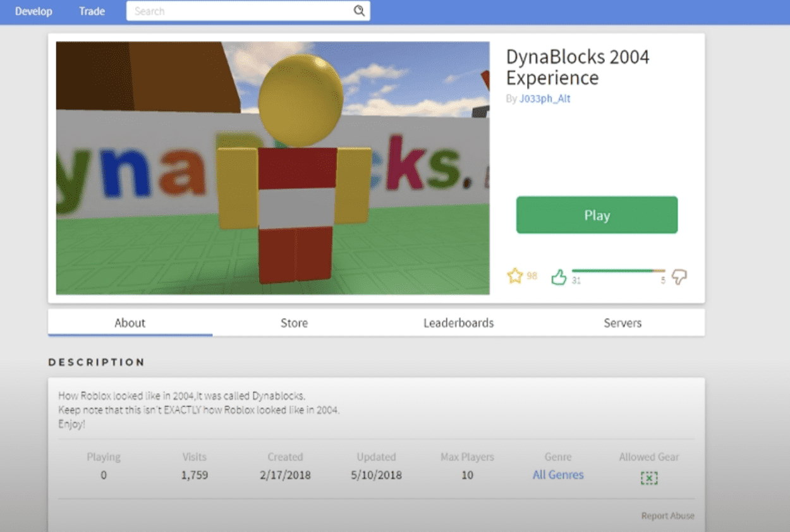Switch to the About tab
Viewport: 790px width, 532px height.
pos(130,323)
